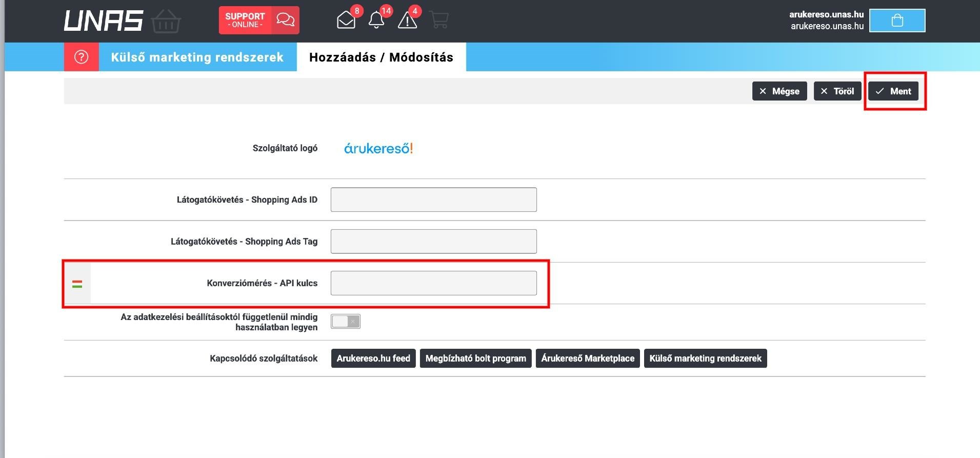Viewport: 980px width, 458px height.
Task: Focus the Shopping Ads ID field
Action: [434, 200]
